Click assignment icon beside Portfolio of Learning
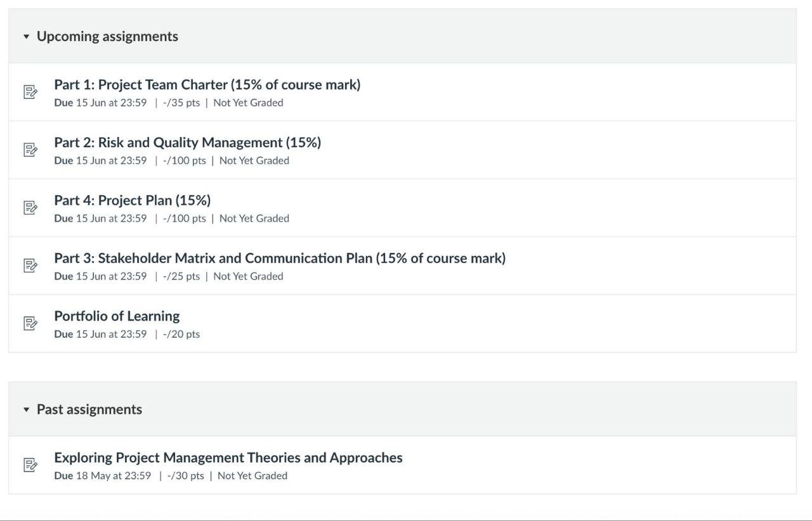812x521 pixels. pos(30,323)
